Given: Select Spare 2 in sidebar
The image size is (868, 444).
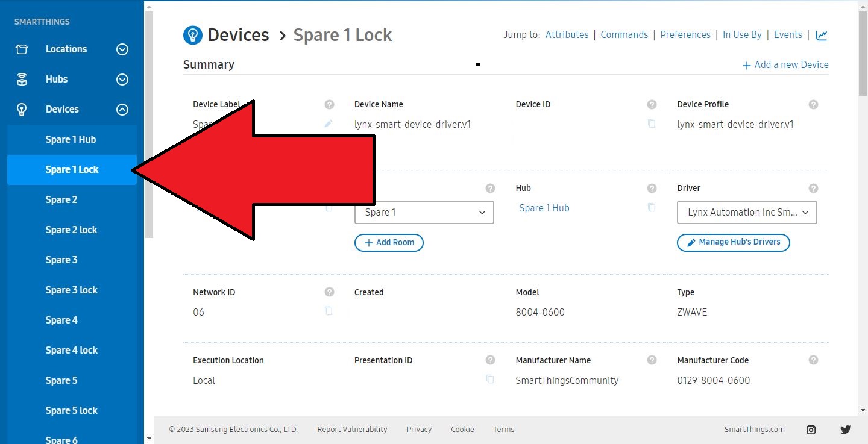Looking at the screenshot, I should pyautogui.click(x=72, y=200).
